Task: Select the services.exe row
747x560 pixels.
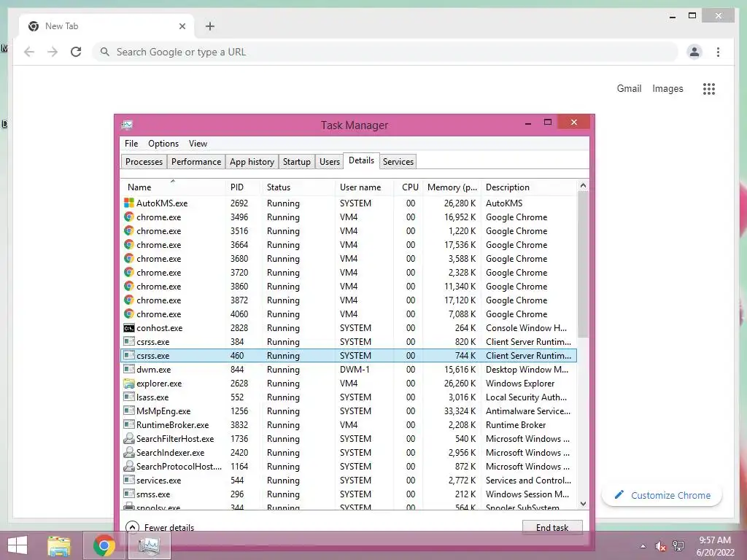Action: pos(349,480)
